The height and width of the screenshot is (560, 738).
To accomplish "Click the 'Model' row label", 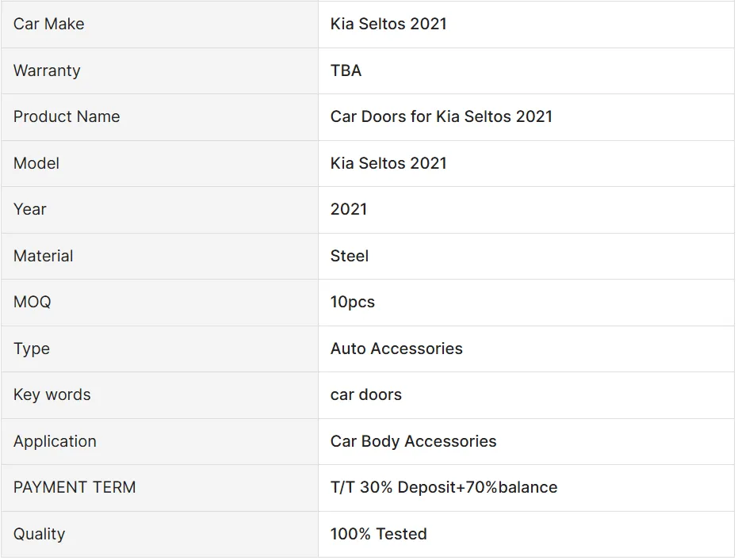I will click(36, 163).
